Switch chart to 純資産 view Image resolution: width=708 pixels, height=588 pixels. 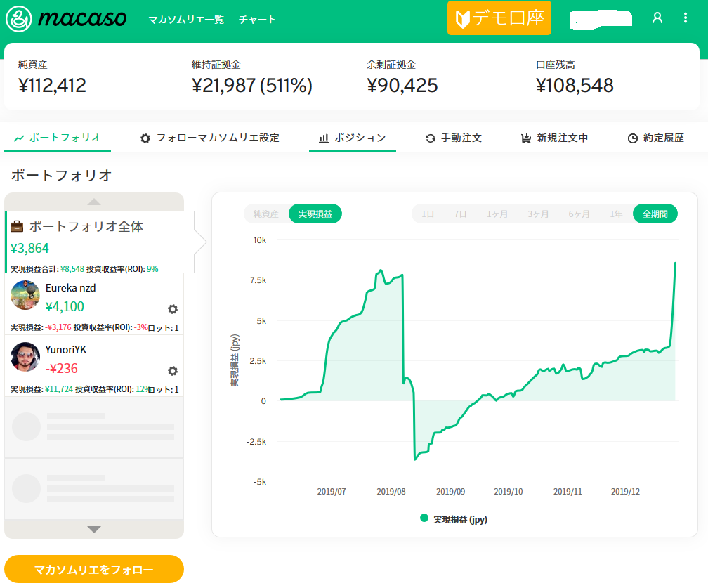(266, 214)
